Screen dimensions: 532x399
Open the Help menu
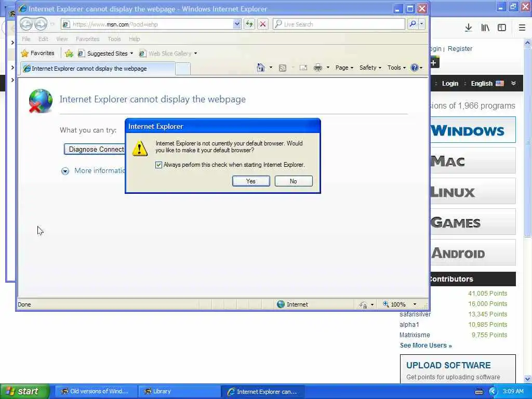pos(135,39)
